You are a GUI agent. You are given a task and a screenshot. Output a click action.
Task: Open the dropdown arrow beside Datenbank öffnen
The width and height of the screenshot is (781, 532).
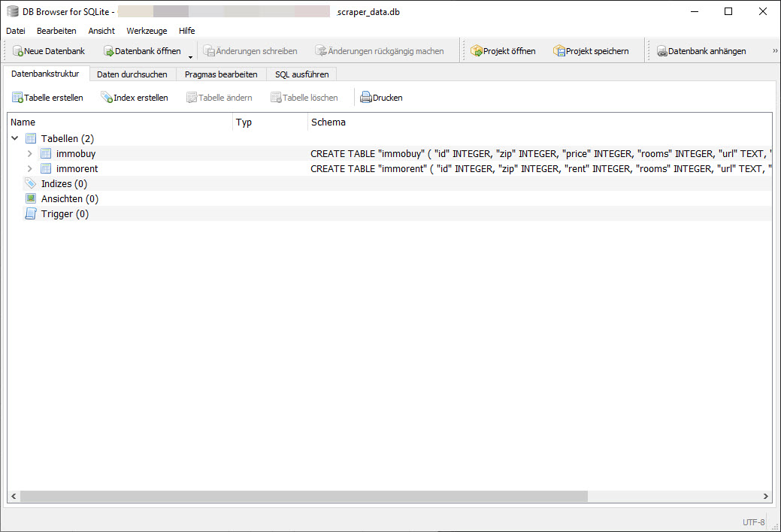(191, 56)
